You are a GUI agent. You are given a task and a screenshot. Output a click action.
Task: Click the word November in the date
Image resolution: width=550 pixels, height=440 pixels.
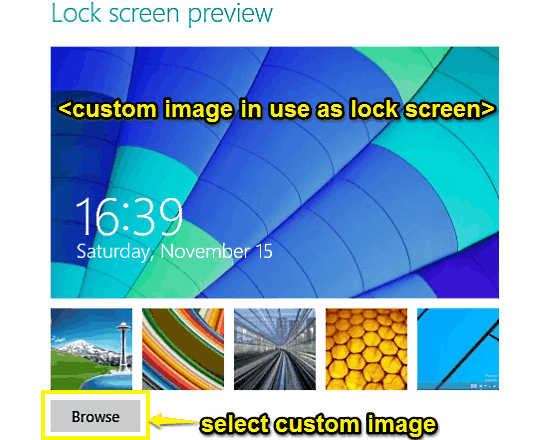tap(205, 251)
